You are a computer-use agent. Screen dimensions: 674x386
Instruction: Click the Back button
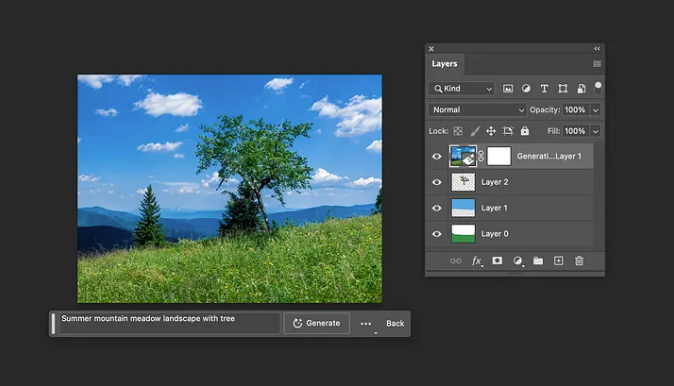[x=395, y=323]
